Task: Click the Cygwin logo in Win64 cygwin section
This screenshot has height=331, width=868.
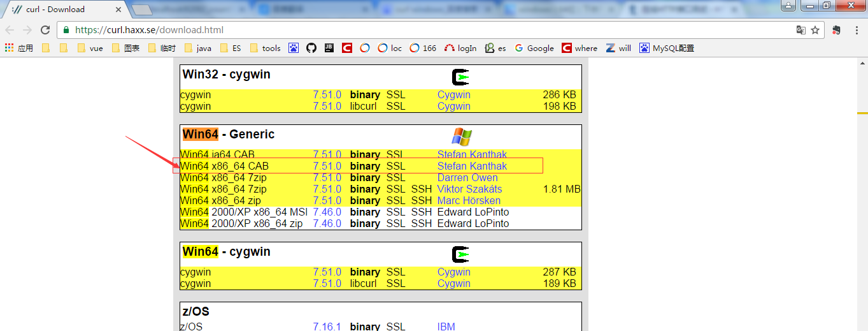Action: 460,255
